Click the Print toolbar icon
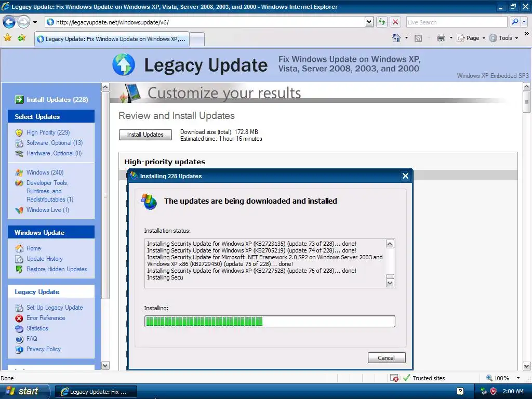Image resolution: width=532 pixels, height=399 pixels. coord(441,38)
